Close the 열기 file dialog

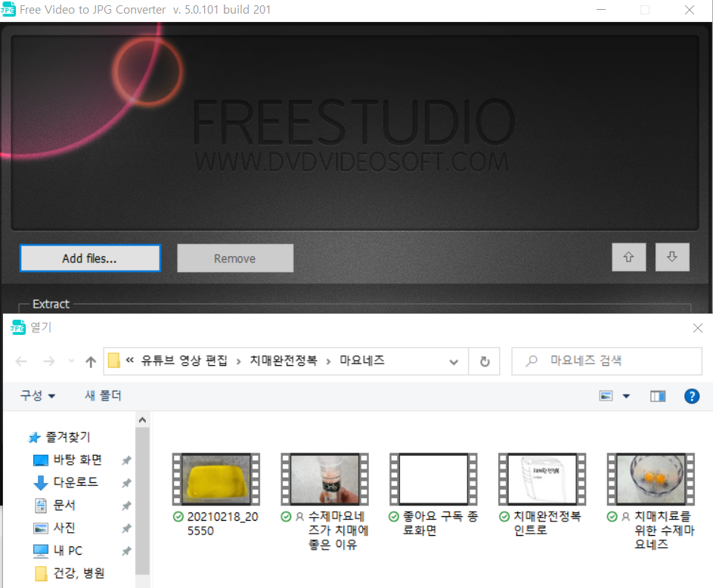tap(698, 328)
